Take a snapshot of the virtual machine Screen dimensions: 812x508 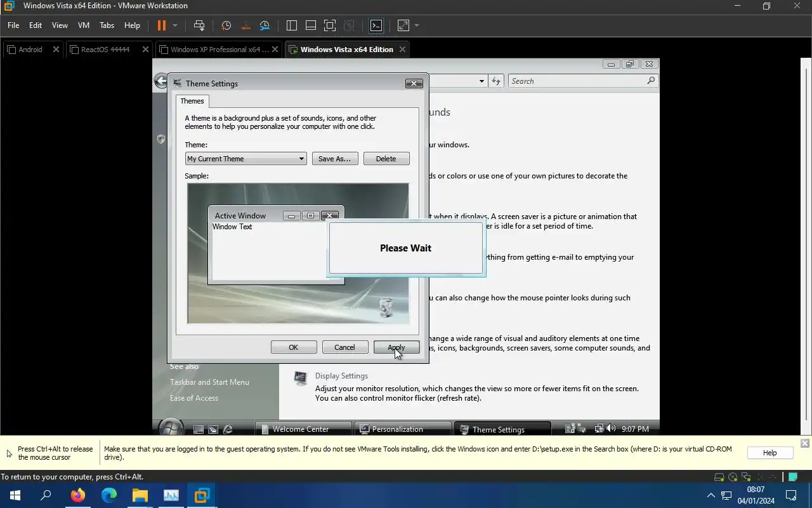pyautogui.click(x=226, y=25)
